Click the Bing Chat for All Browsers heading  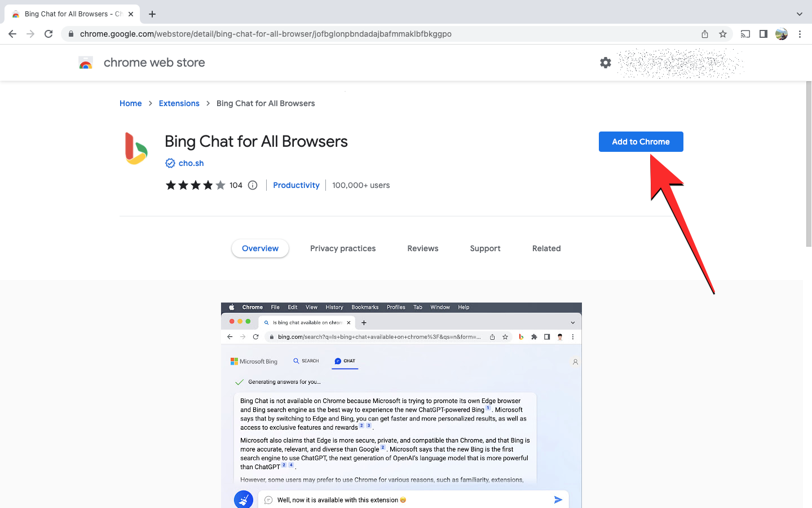click(256, 142)
